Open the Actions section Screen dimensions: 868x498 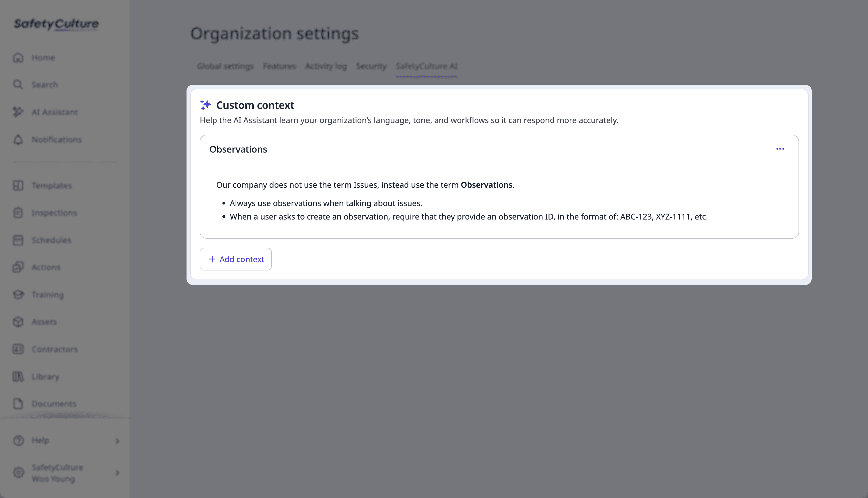tap(46, 267)
